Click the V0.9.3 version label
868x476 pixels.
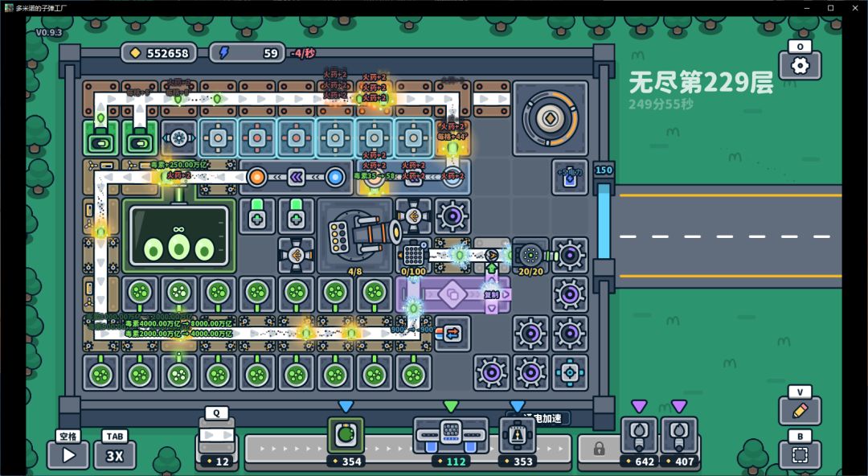tap(49, 33)
